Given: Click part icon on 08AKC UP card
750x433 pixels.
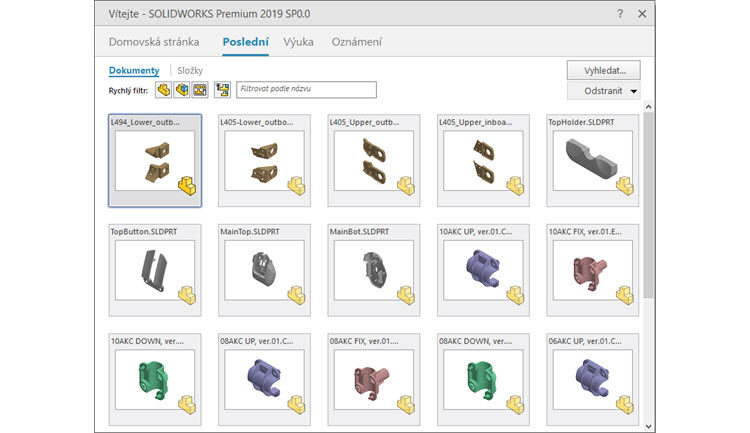Looking at the screenshot, I should click(x=297, y=405).
